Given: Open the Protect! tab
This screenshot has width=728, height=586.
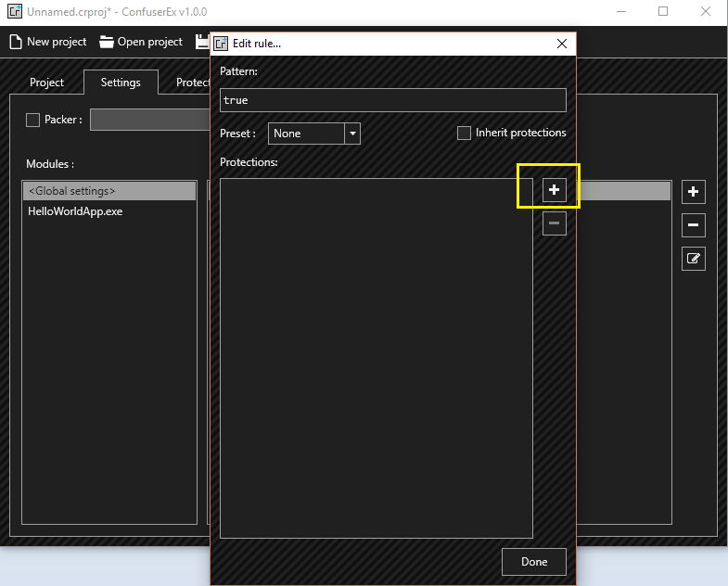Looking at the screenshot, I should tap(192, 83).
